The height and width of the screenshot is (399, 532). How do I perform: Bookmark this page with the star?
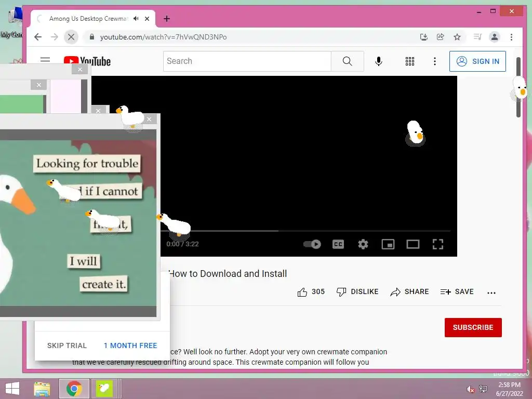457,37
